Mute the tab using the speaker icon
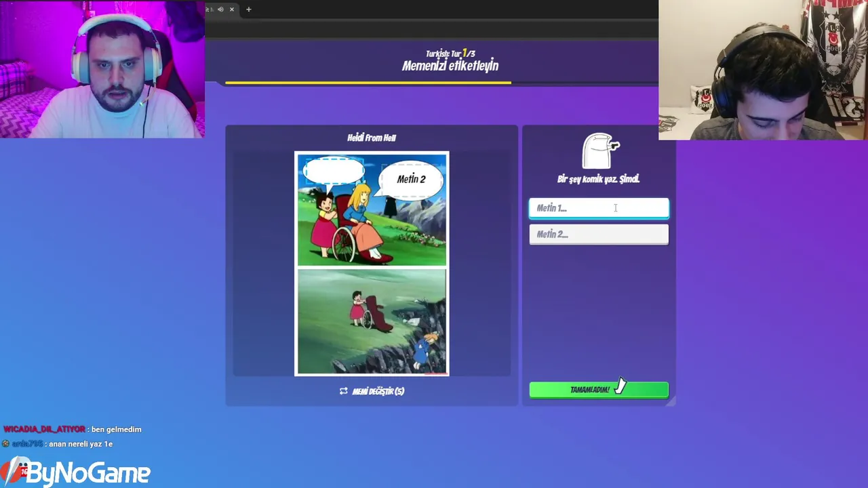Viewport: 868px width, 488px height. click(220, 9)
